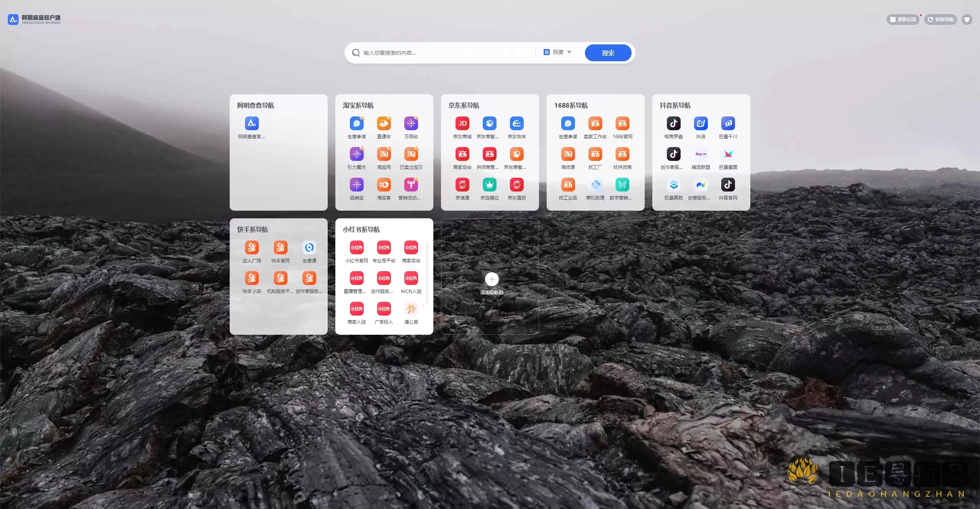
Task: Launch 电商罗盘 Douyin icon
Action: tap(673, 124)
